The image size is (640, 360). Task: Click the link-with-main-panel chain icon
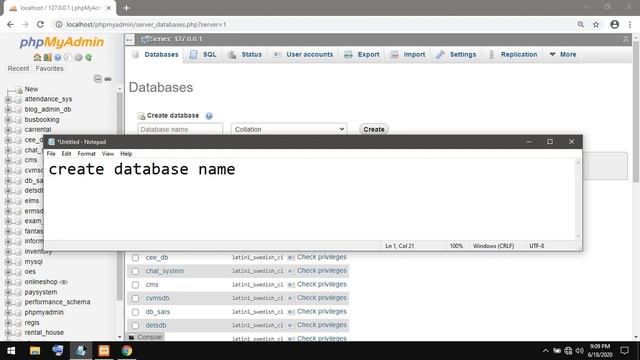(x=108, y=79)
